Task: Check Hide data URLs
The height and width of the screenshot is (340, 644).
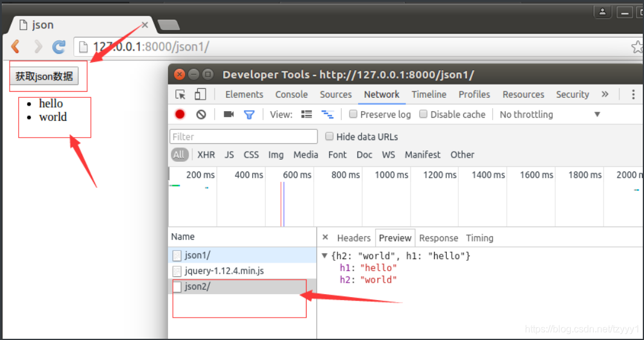Action: pyautogui.click(x=329, y=136)
